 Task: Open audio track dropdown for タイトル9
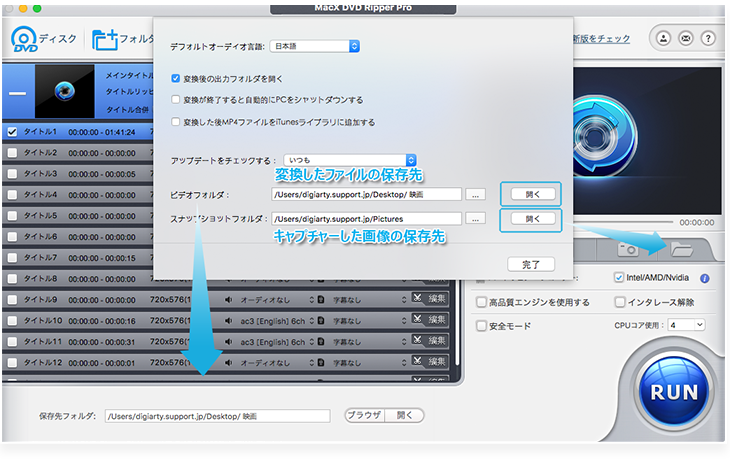[277, 300]
